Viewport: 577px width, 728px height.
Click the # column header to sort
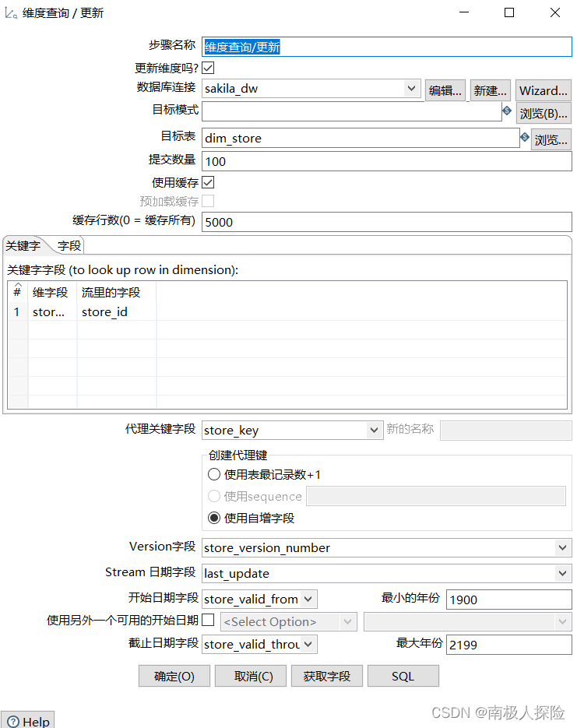coord(18,292)
